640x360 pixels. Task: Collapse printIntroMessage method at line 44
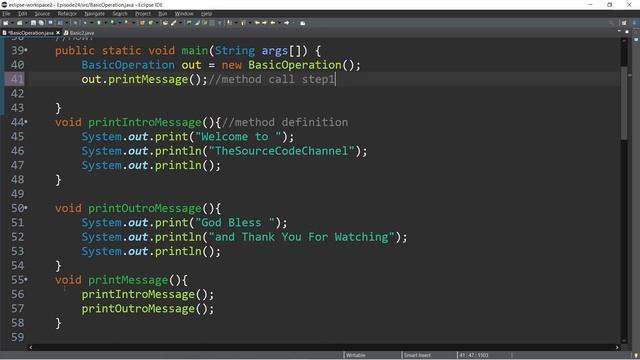coord(26,122)
